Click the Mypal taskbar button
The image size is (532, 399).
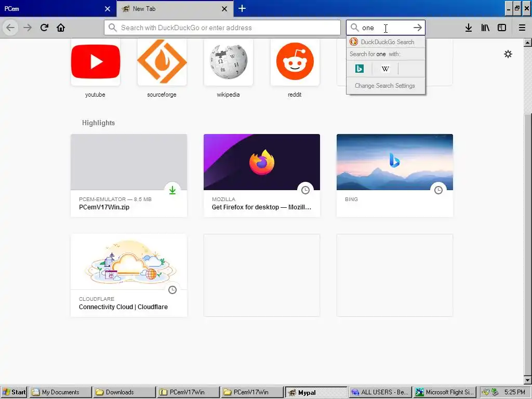316,392
